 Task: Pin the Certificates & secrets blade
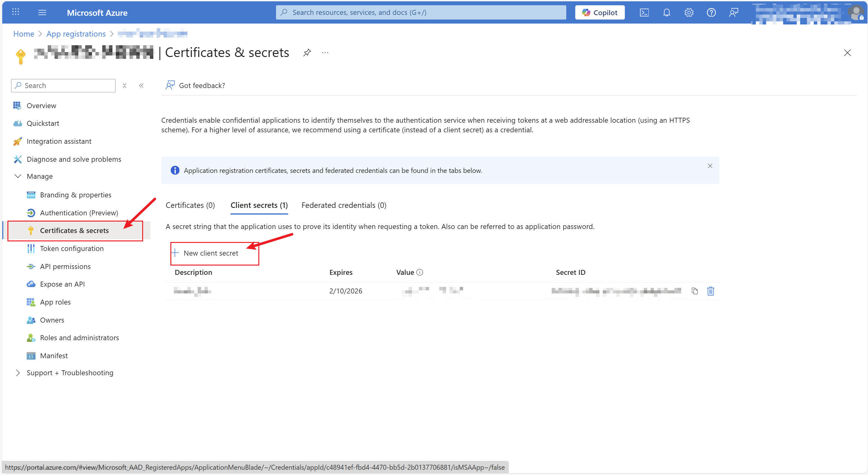307,53
